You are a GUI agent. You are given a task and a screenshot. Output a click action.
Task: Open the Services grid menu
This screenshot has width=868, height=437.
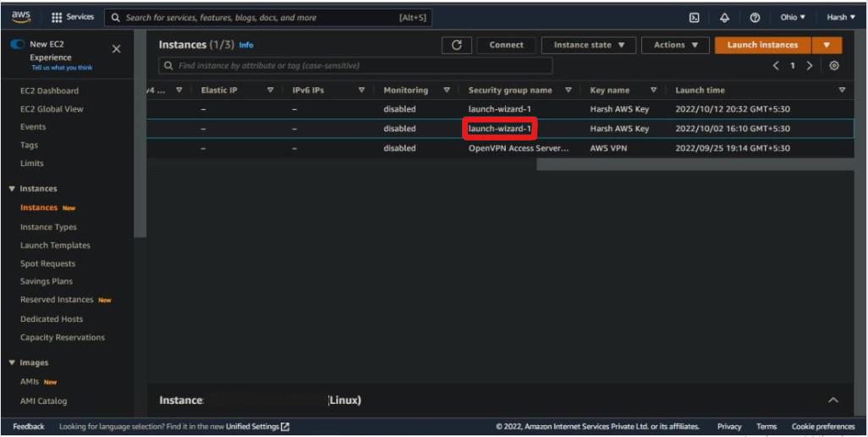(73, 17)
